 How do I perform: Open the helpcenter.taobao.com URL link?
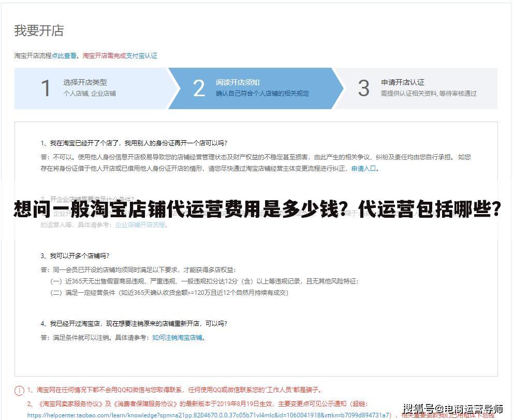point(209,415)
